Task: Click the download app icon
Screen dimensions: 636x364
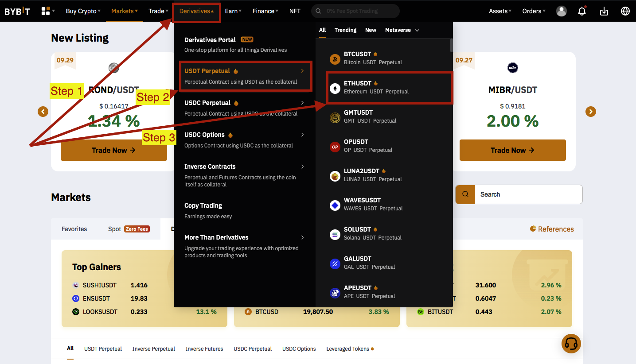Action: 604,12
